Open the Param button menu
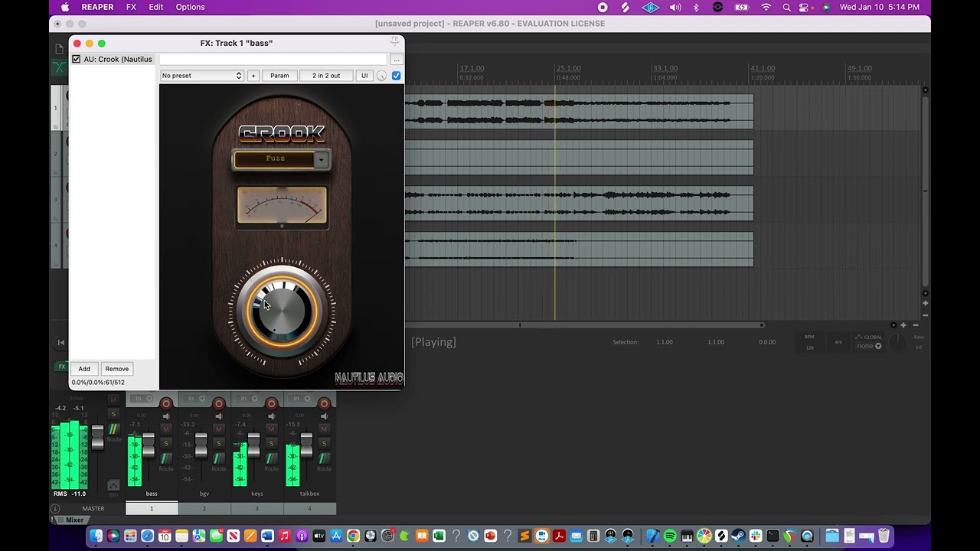 (279, 76)
